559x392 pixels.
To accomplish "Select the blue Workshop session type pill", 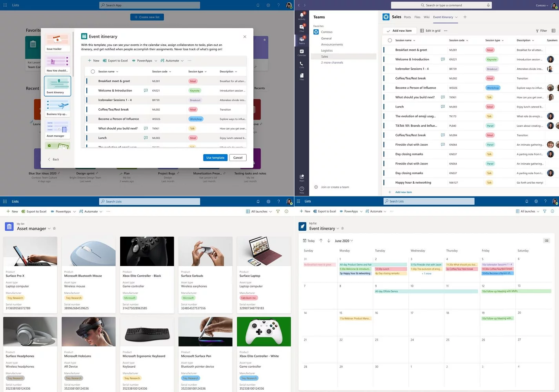I will (195, 119).
